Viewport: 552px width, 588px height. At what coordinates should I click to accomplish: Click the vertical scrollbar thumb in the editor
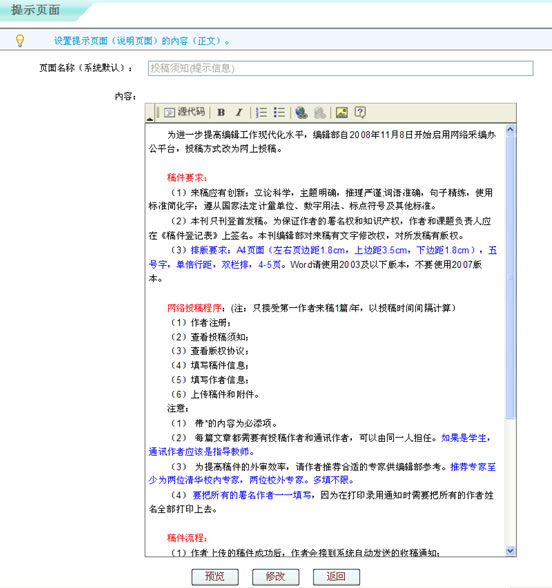coord(510,277)
